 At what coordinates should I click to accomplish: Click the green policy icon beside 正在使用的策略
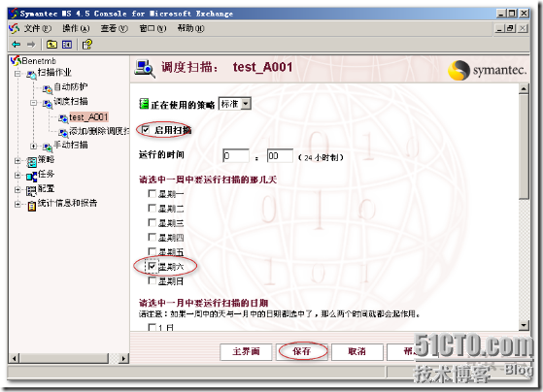point(144,104)
